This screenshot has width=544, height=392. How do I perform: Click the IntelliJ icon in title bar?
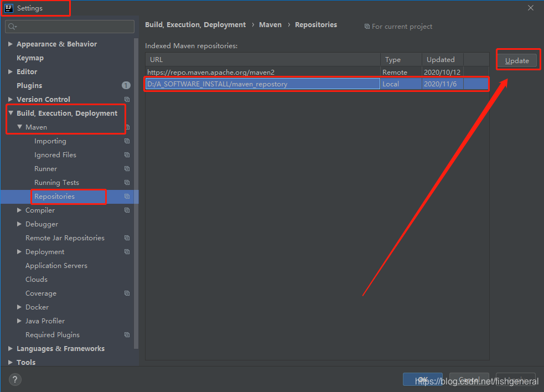point(9,8)
